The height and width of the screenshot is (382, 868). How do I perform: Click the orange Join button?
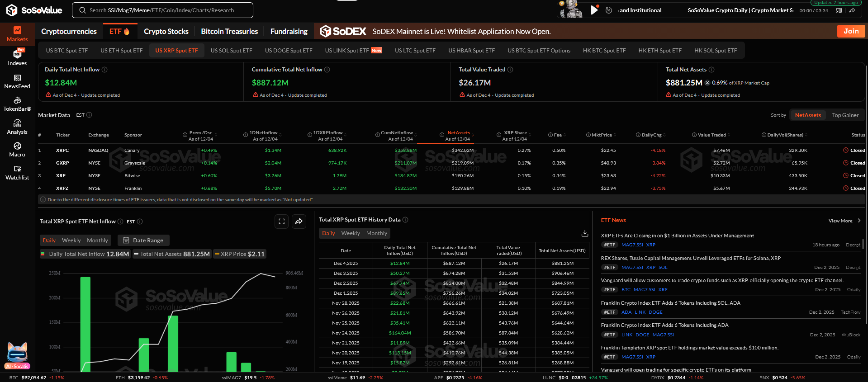coord(851,31)
